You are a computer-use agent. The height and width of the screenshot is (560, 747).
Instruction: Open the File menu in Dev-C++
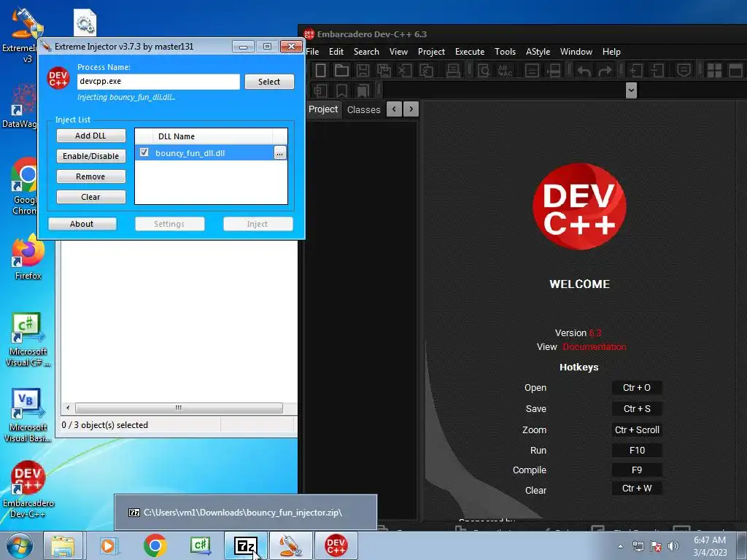(x=312, y=52)
